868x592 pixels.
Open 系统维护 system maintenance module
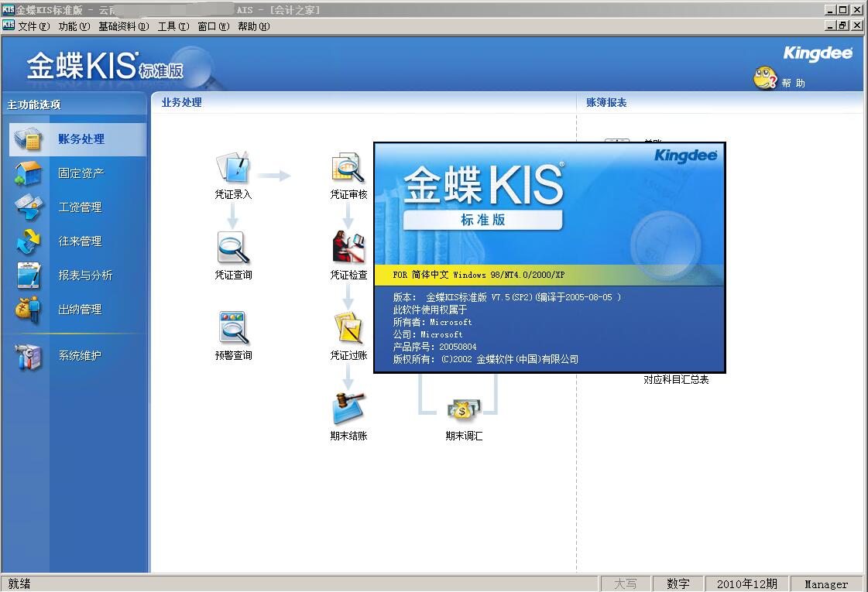pyautogui.click(x=80, y=356)
